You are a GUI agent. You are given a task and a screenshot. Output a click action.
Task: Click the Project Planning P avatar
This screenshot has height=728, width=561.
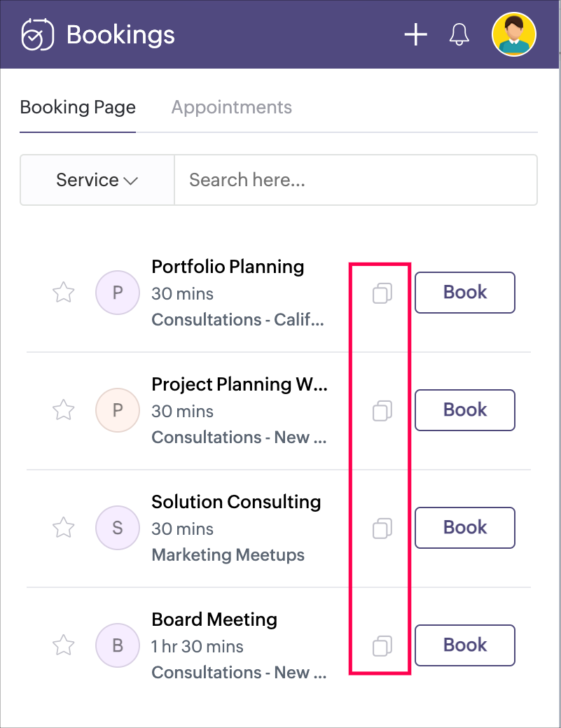[x=118, y=410]
